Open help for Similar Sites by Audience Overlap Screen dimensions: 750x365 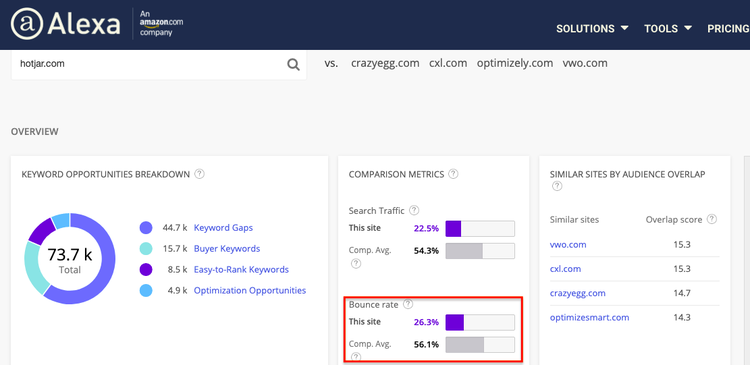pos(557,187)
